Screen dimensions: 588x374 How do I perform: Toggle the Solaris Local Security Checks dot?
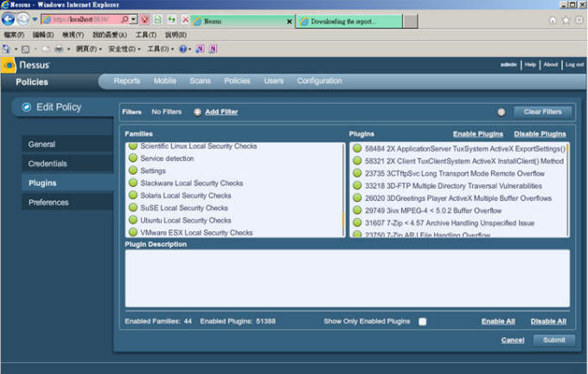(133, 196)
